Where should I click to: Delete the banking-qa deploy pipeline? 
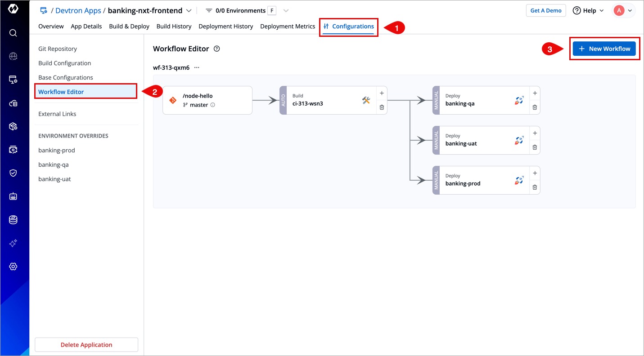point(535,107)
